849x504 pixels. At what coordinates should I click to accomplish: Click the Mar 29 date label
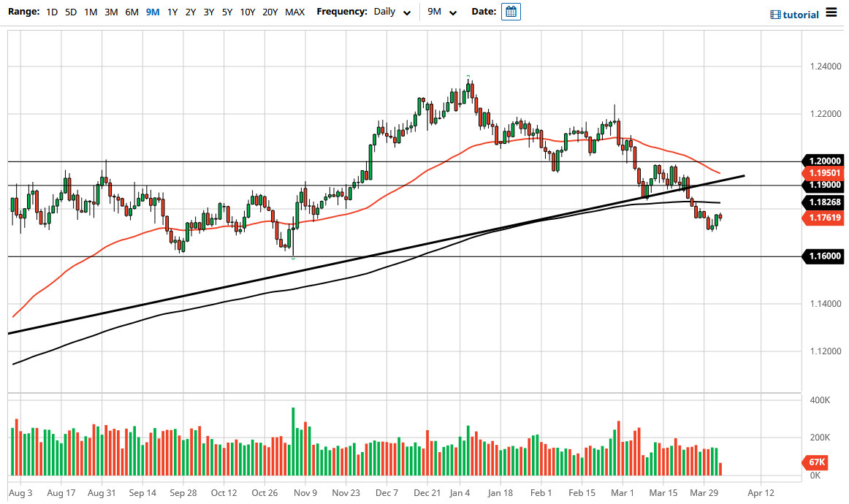[x=704, y=492]
